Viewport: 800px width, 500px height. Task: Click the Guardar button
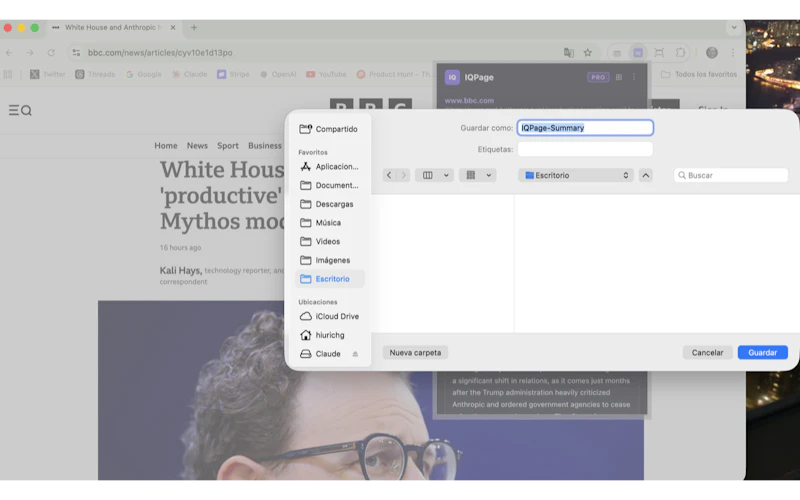(762, 353)
